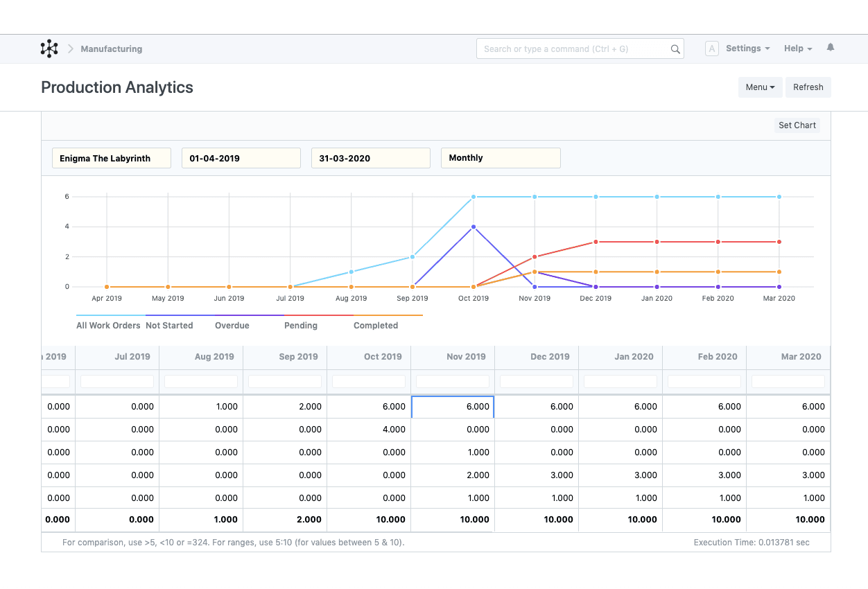Click the from-date field 01-04-2019
Viewport: 868px width, 589px height.
pos(241,158)
